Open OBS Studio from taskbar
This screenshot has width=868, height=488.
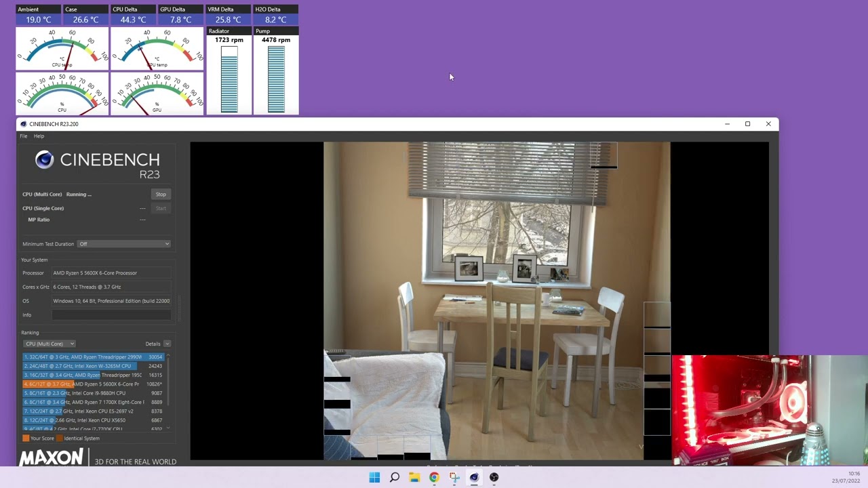click(494, 477)
